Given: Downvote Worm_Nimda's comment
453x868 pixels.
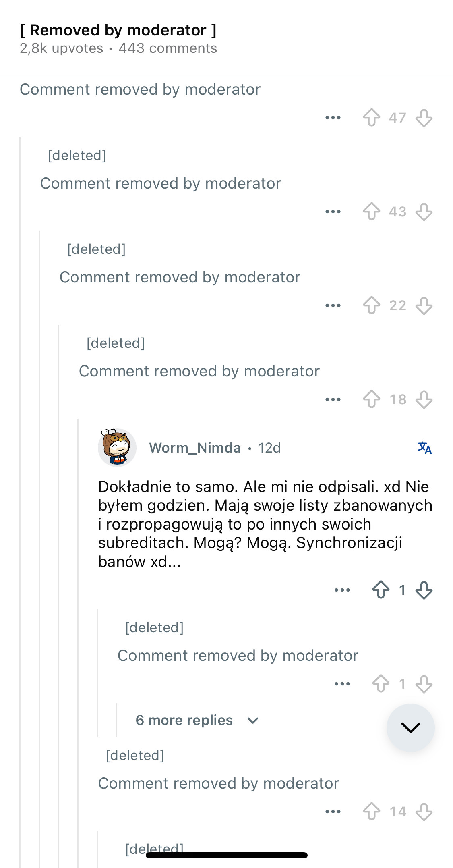Looking at the screenshot, I should pyautogui.click(x=424, y=590).
